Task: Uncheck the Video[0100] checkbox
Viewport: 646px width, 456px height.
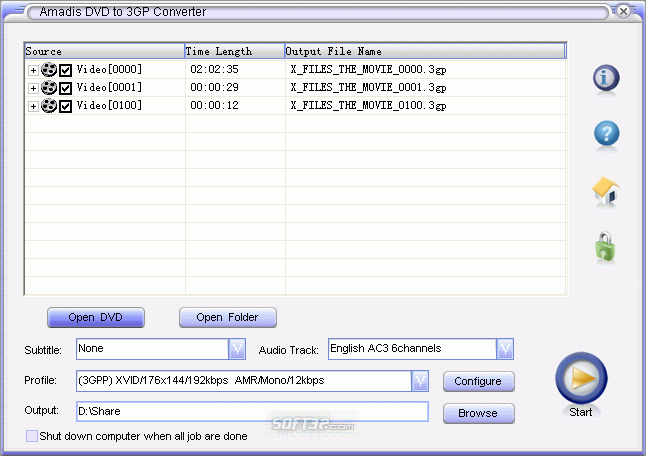Action: click(66, 106)
